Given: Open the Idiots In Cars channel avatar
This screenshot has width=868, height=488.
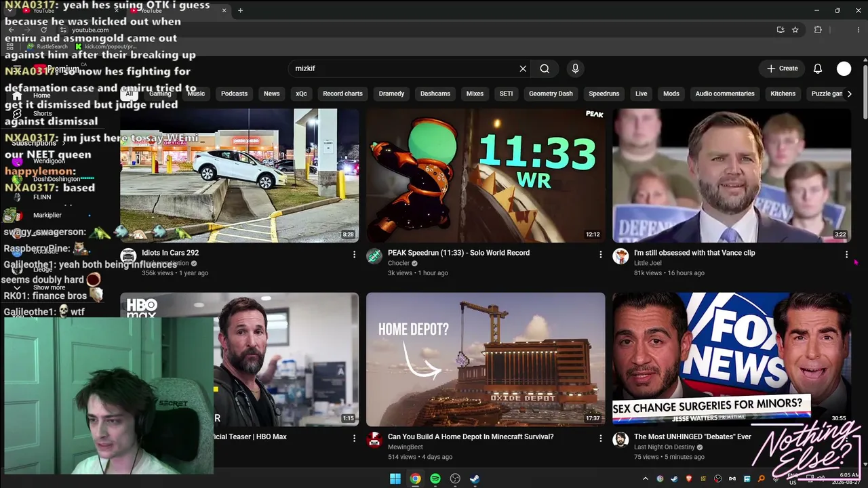Looking at the screenshot, I should [x=128, y=256].
